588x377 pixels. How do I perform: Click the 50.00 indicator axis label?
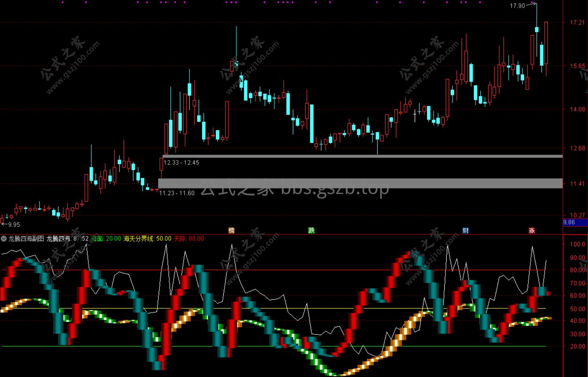577,309
